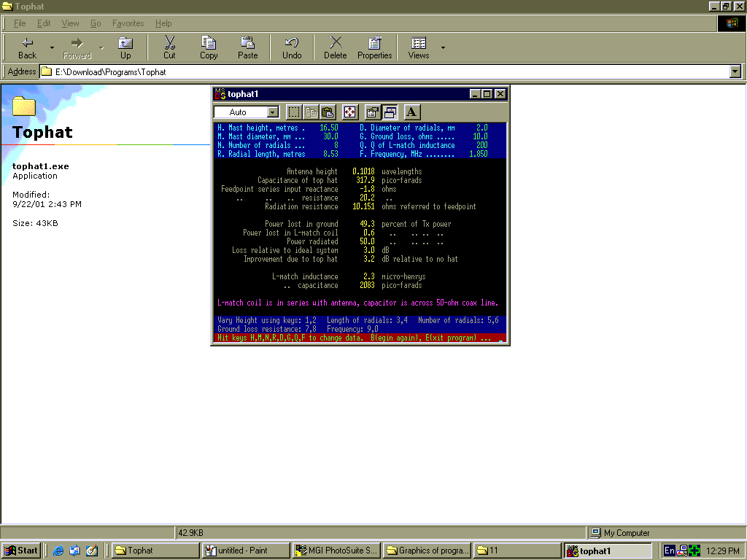Open Properties in the Explorer toolbar
The image size is (747, 560).
click(x=374, y=48)
